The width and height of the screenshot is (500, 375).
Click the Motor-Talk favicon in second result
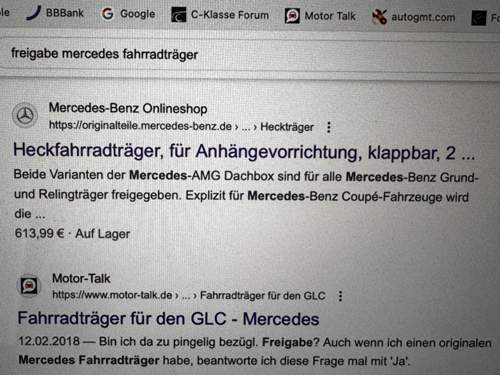[29, 286]
